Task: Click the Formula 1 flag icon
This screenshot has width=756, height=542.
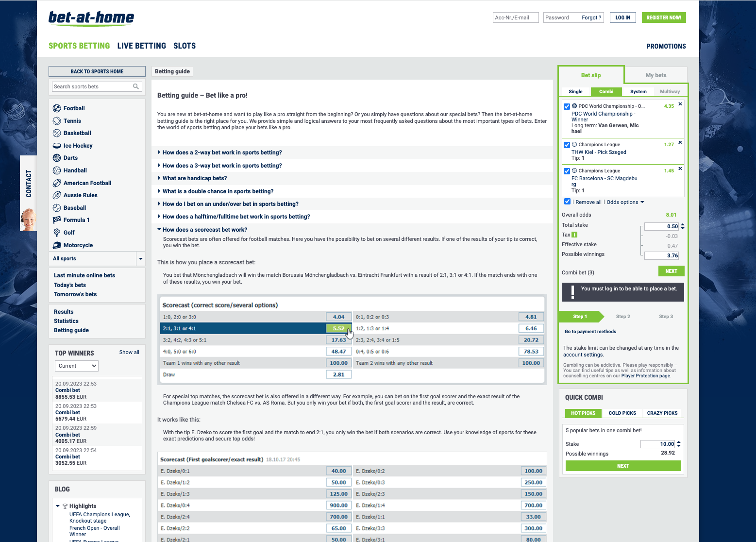Action: pyautogui.click(x=57, y=220)
